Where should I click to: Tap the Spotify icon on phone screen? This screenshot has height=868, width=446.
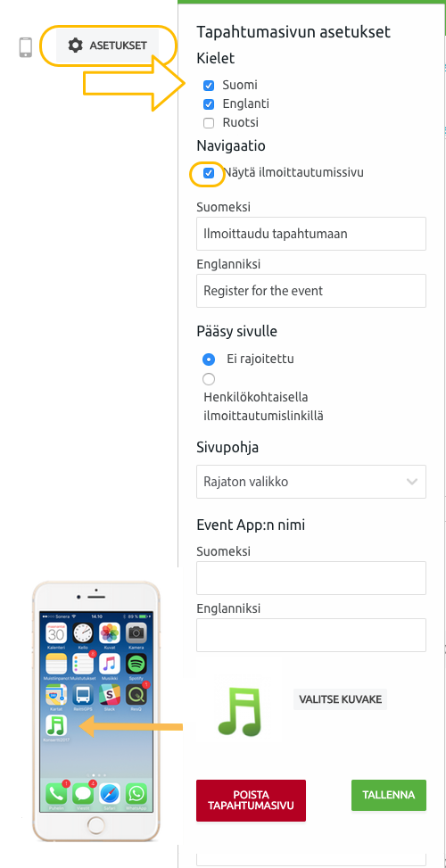click(x=136, y=664)
